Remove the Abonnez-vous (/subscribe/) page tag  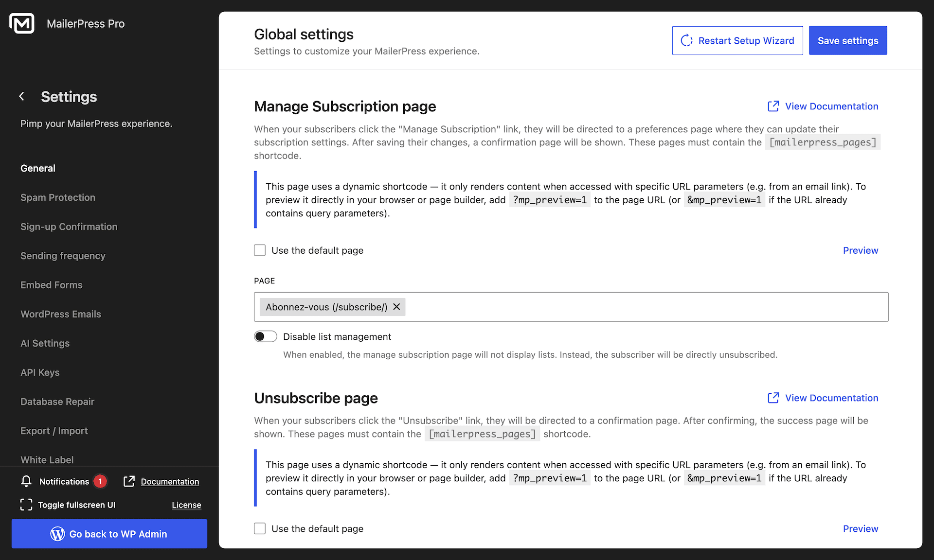[396, 307]
